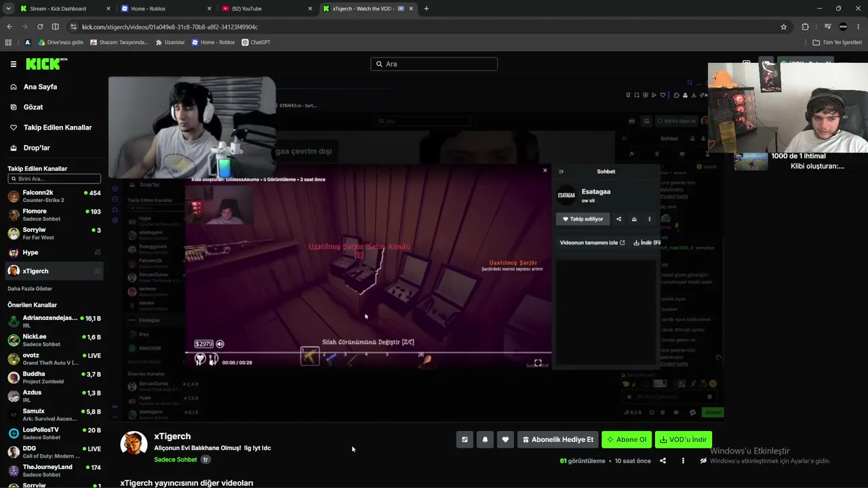Open Azdus IRL channel

(54, 396)
